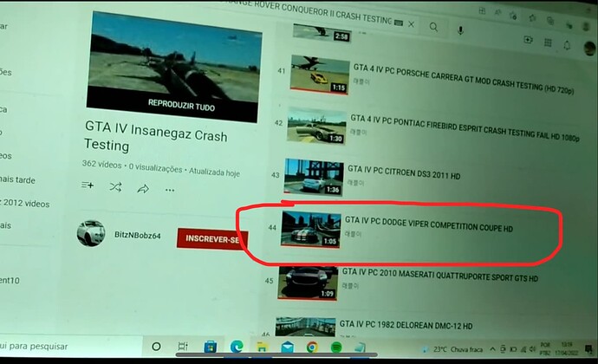Open Microsoft Edge from the taskbar

tap(238, 347)
